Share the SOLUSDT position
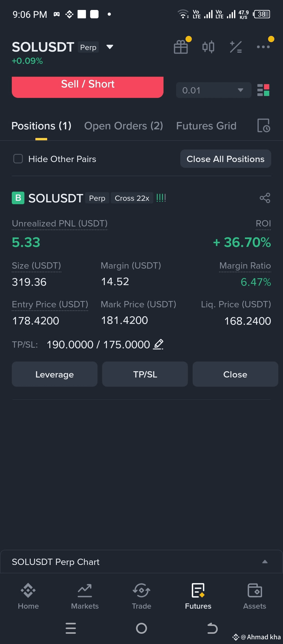Viewport: 283px width, 644px height. 265,198
